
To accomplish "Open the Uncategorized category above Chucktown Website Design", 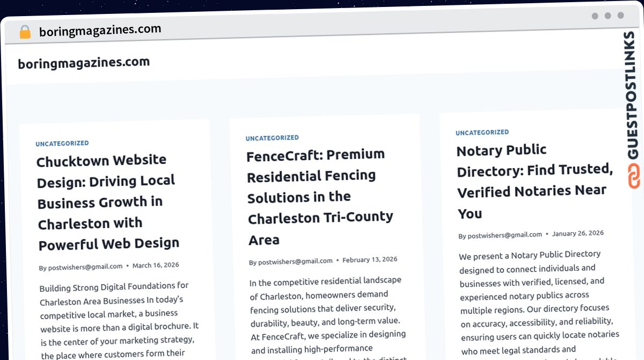I will tap(62, 143).
